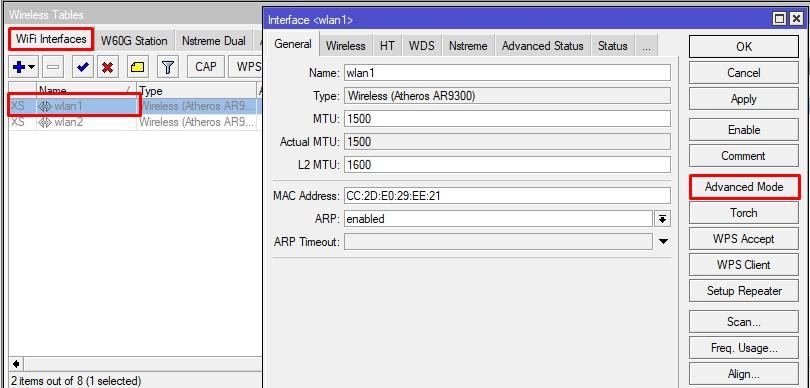This screenshot has height=388, width=810.
Task: Click left arrow of horizontal scrollbar
Action: [x=15, y=364]
